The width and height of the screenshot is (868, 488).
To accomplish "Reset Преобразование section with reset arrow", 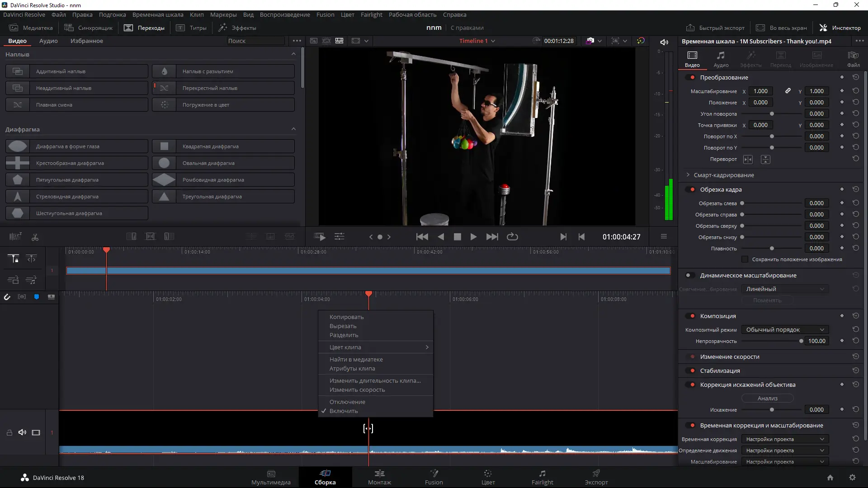I will (x=855, y=77).
